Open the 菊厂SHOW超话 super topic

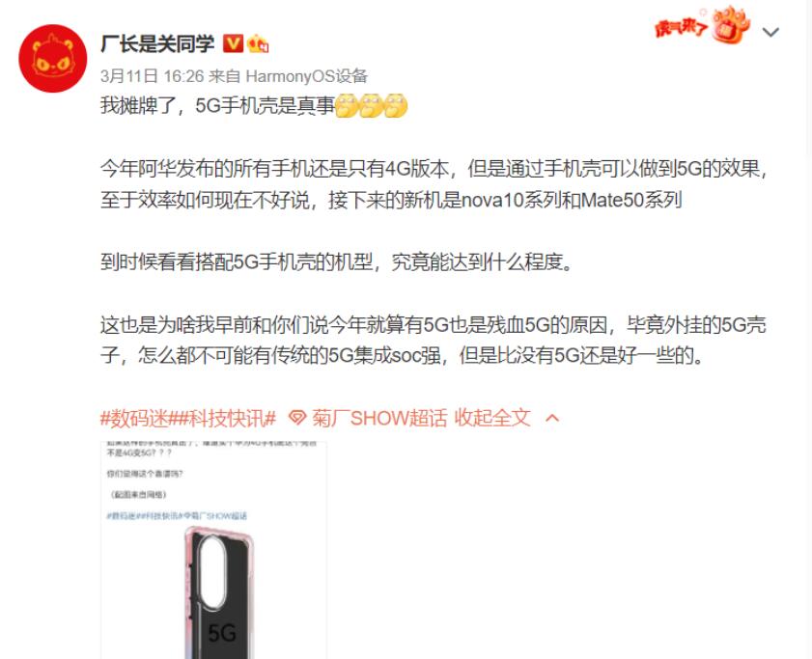click(379, 417)
